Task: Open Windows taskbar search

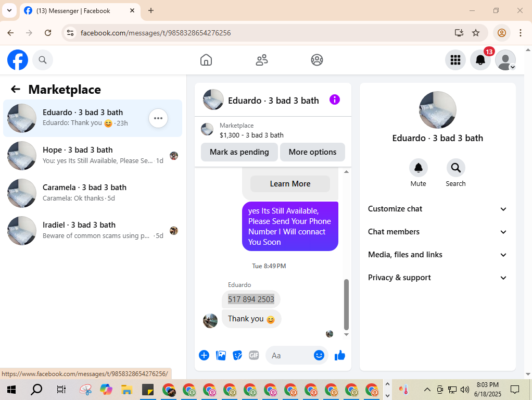Action: 36,390
